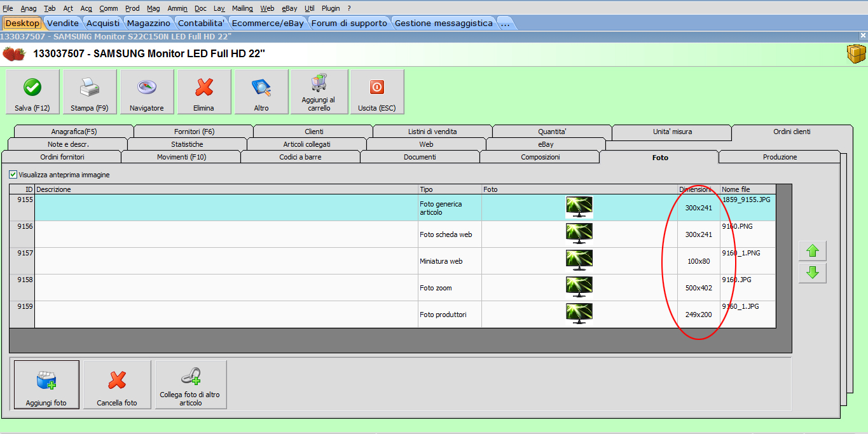
Task: Select the Foto produttori thumbnail
Action: click(x=579, y=314)
